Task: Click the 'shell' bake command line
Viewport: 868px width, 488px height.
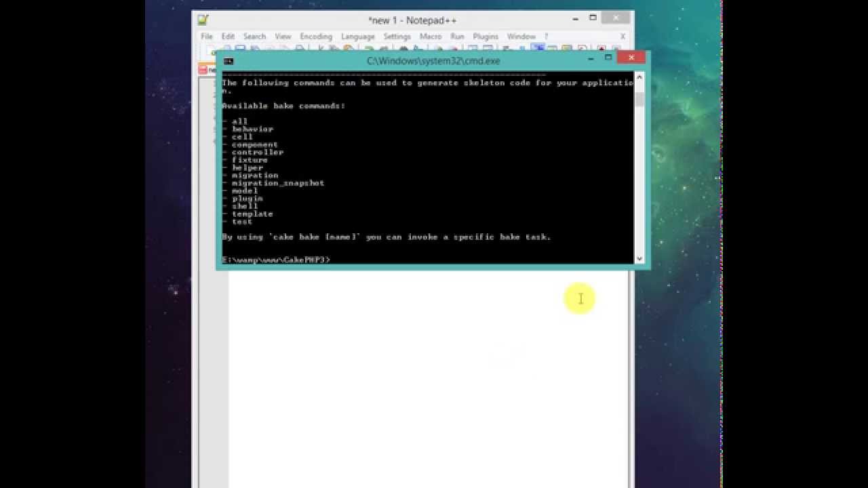Action: click(240, 206)
